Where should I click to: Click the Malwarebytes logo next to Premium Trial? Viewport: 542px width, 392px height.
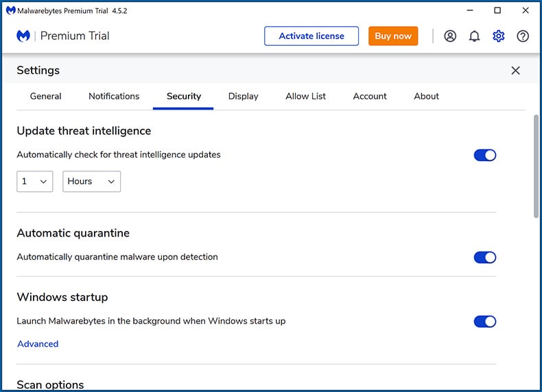coord(23,36)
